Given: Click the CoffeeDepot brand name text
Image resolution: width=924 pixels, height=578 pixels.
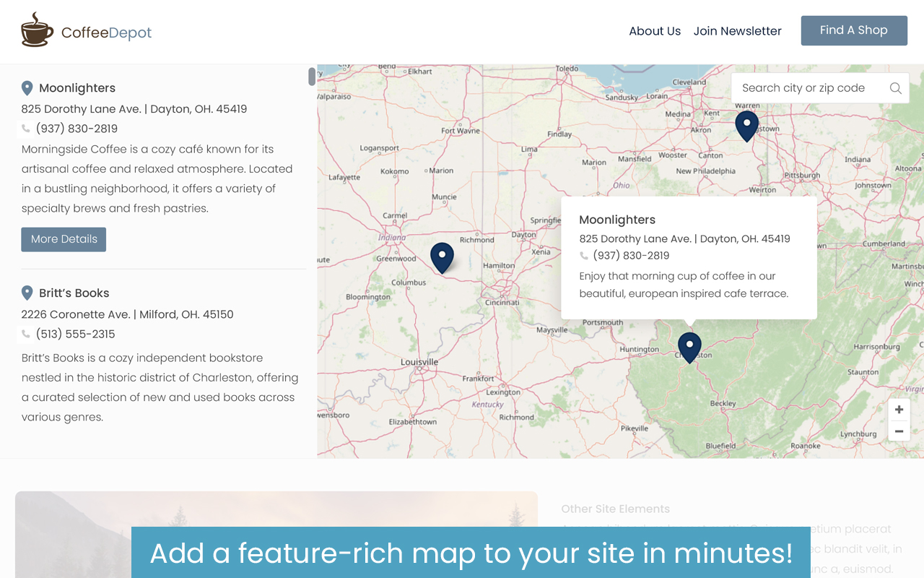Looking at the screenshot, I should tap(106, 33).
